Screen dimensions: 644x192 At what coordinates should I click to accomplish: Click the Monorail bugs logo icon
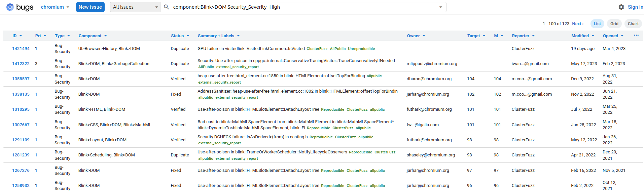pyautogui.click(x=10, y=7)
